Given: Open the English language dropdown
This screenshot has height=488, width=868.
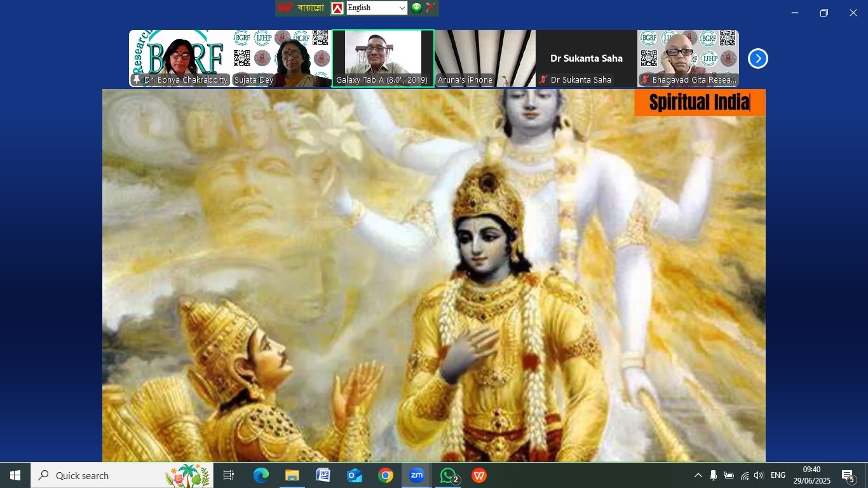Looking at the screenshot, I should point(377,8).
